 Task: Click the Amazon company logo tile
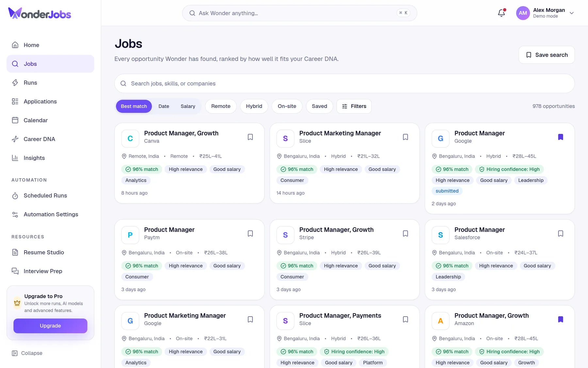coord(440,321)
